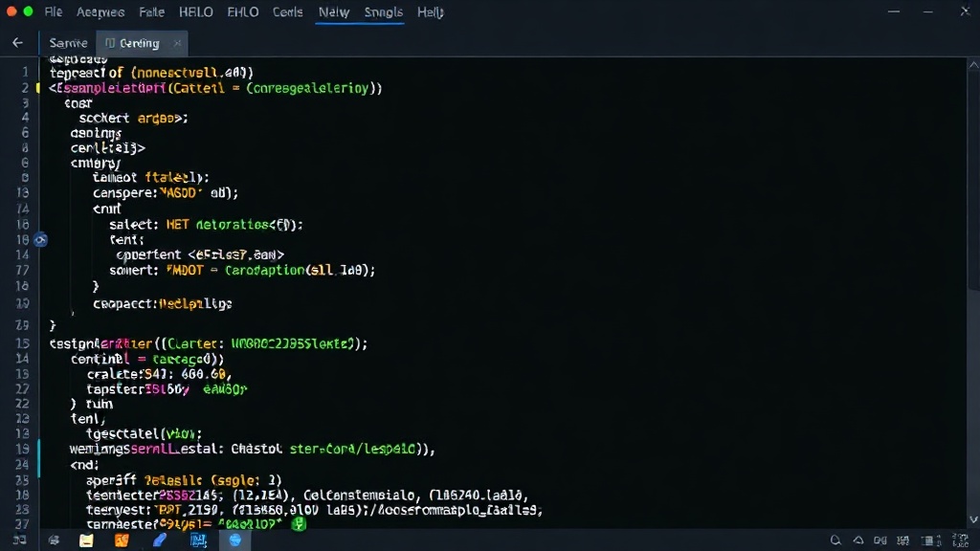Click the 'somert:' Carodaption code line
The image size is (980, 551).
[x=242, y=271]
